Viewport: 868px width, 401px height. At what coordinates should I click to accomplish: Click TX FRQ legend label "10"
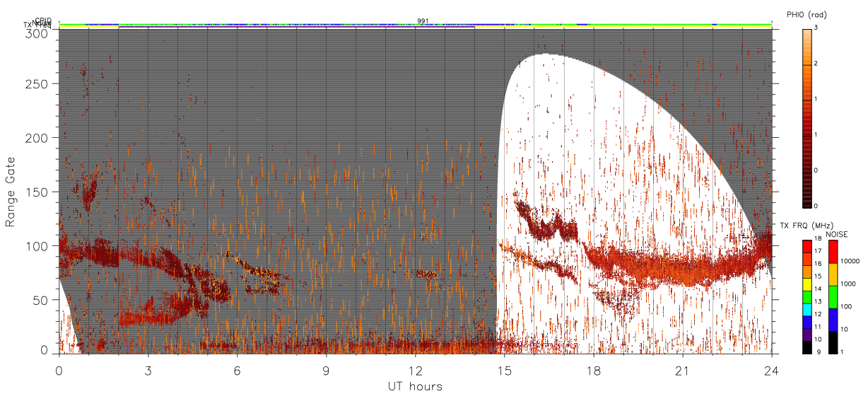point(817,339)
